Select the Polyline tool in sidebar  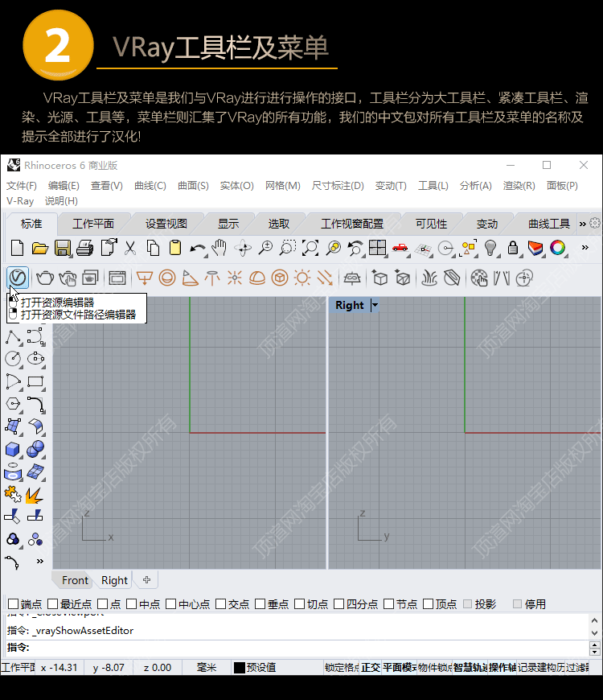[x=13, y=337]
